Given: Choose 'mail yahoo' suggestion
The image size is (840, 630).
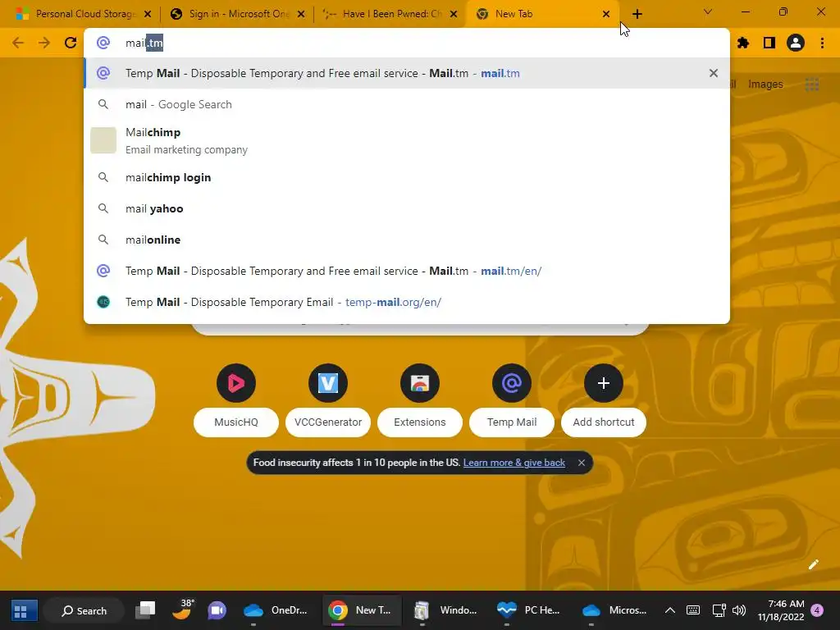Looking at the screenshot, I should click(x=407, y=208).
